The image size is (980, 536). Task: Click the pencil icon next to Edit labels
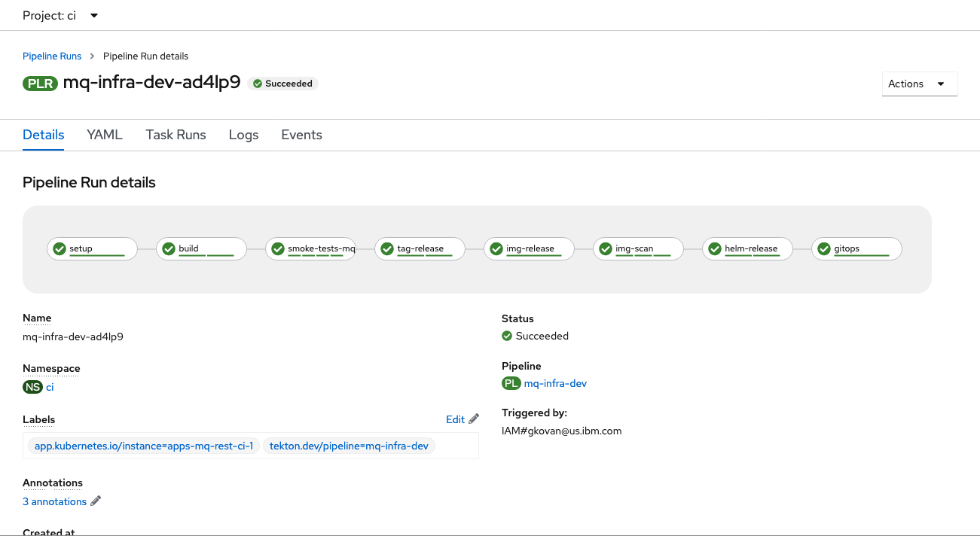(474, 419)
